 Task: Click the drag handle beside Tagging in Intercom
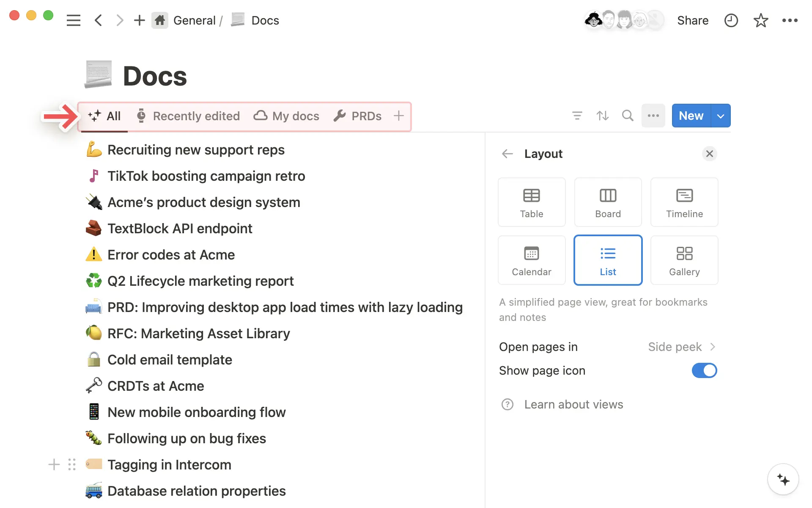pyautogui.click(x=72, y=464)
